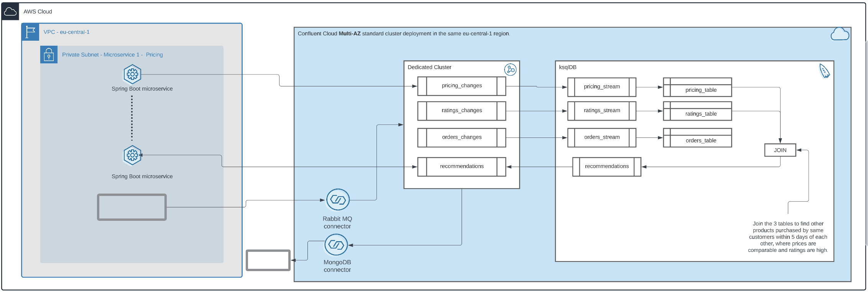Select the pricing_stream box
This screenshot has height=298, width=868.
click(x=602, y=87)
